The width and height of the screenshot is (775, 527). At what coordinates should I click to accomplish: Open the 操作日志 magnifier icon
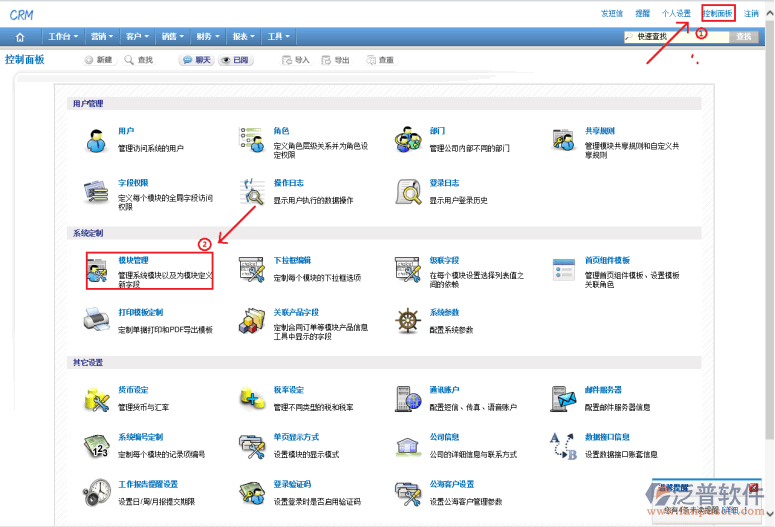pos(252,191)
